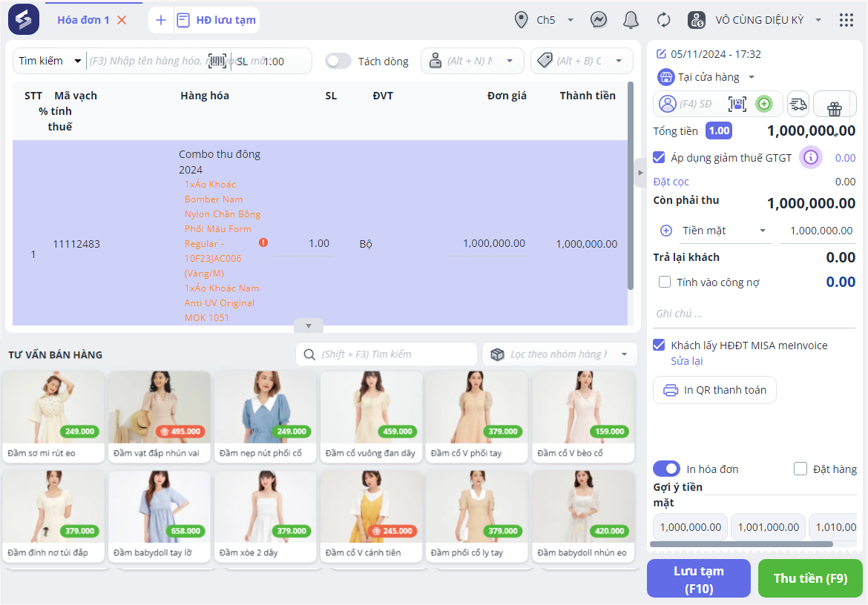868x605 pixels.
Task: Click the red warning icon on combo row
Action: [263, 242]
